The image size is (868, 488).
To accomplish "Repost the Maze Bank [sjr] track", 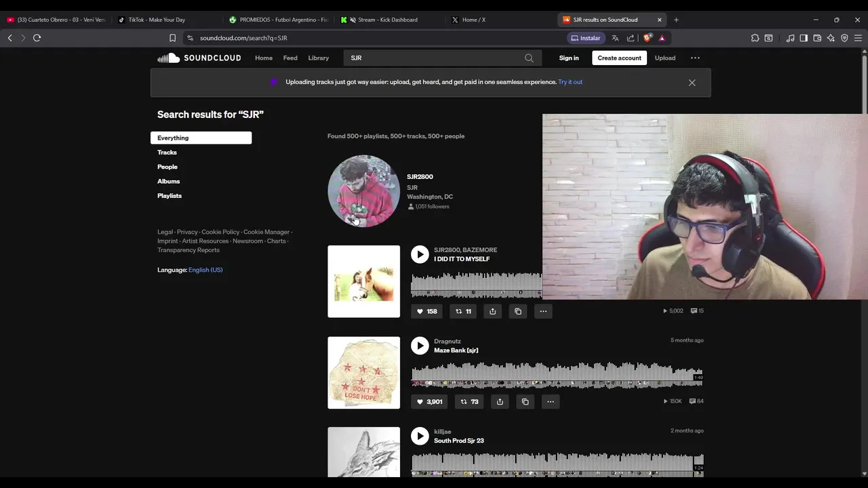I will pyautogui.click(x=469, y=401).
